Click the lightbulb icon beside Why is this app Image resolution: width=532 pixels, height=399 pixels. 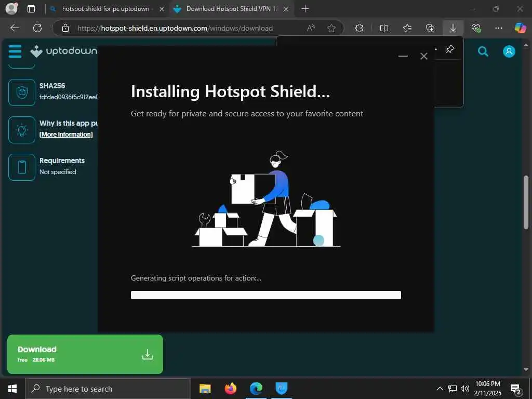22,129
